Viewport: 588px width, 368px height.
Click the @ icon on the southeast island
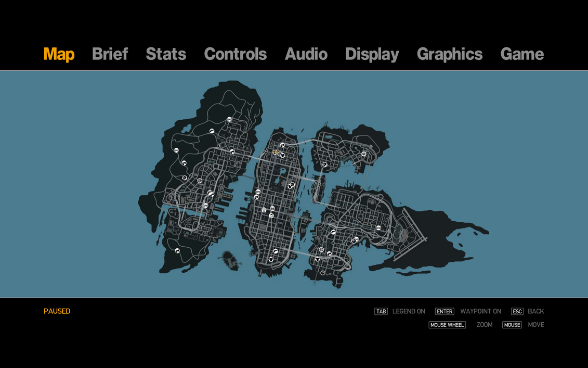pos(321,250)
